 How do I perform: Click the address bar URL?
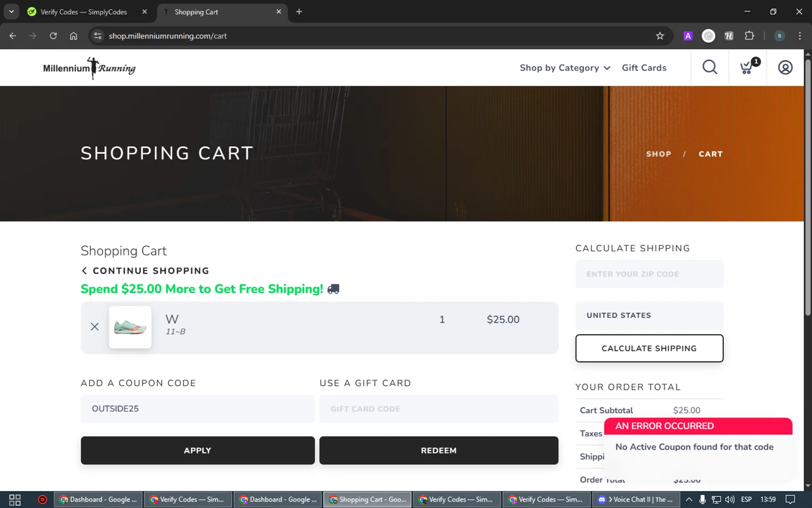[x=168, y=36]
